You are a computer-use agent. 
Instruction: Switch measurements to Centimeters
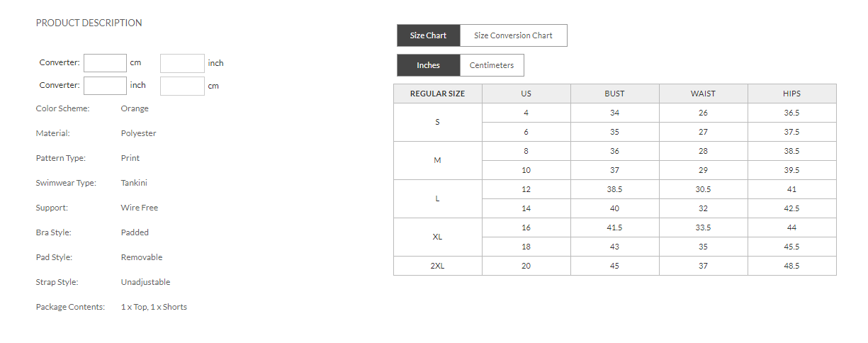pos(492,65)
